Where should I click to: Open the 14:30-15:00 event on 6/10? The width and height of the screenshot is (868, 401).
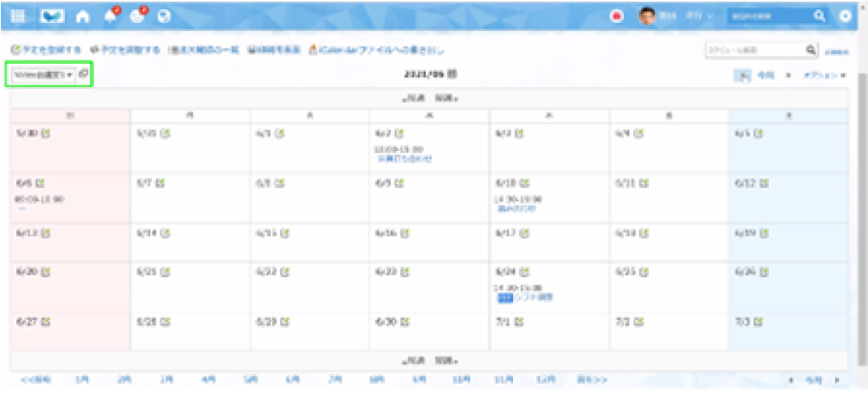[x=516, y=208]
